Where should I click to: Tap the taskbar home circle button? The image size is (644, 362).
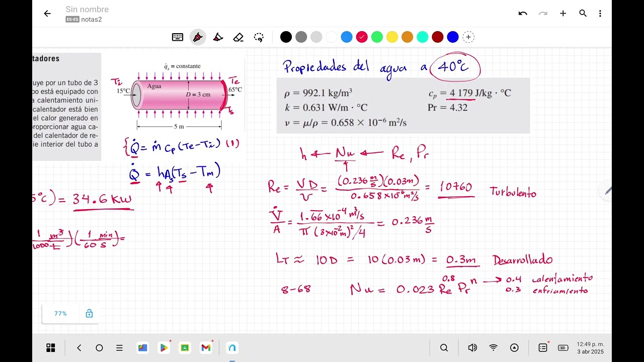tap(99, 348)
